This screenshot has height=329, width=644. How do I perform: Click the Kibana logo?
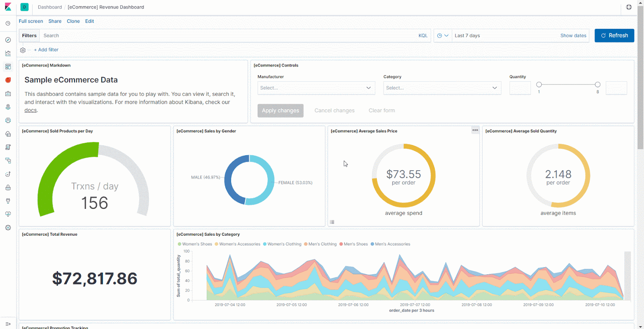pyautogui.click(x=8, y=7)
